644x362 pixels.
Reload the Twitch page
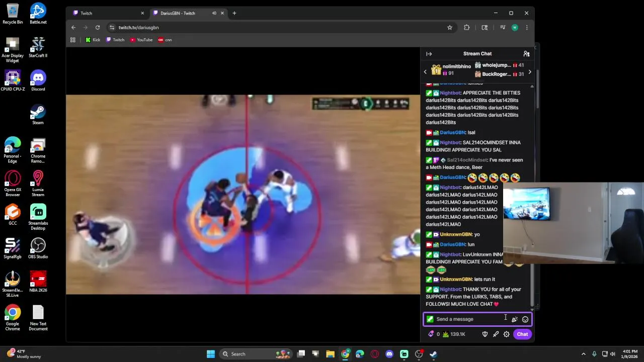point(98,28)
